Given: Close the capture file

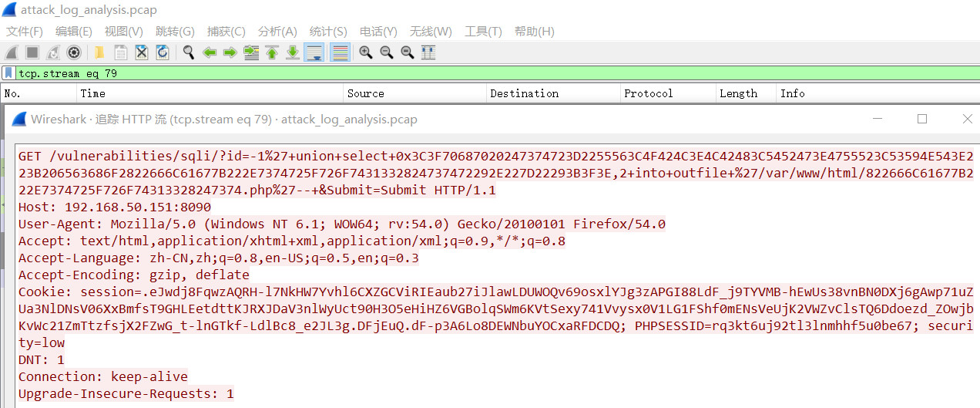Looking at the screenshot, I should click(142, 52).
